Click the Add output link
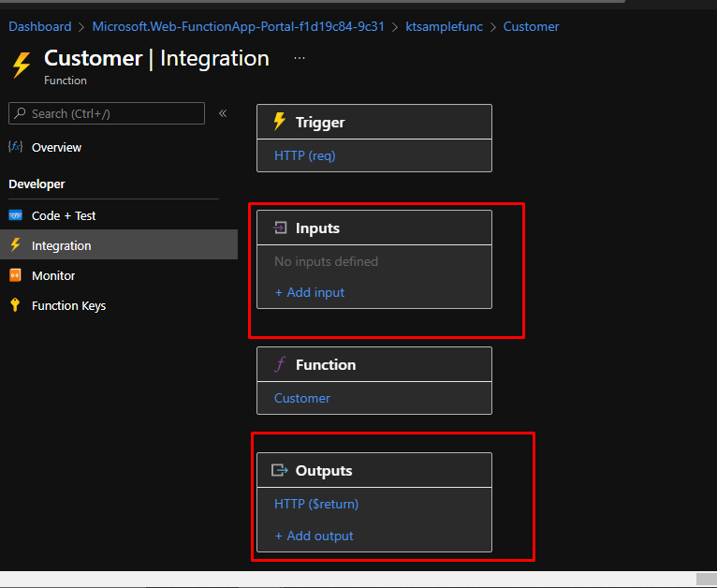The image size is (717, 588). [314, 536]
